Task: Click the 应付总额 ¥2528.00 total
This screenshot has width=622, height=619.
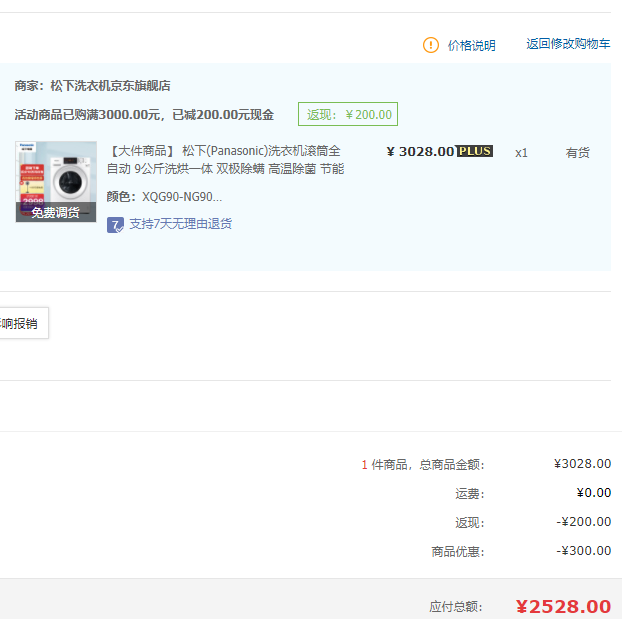Action: coord(563,607)
